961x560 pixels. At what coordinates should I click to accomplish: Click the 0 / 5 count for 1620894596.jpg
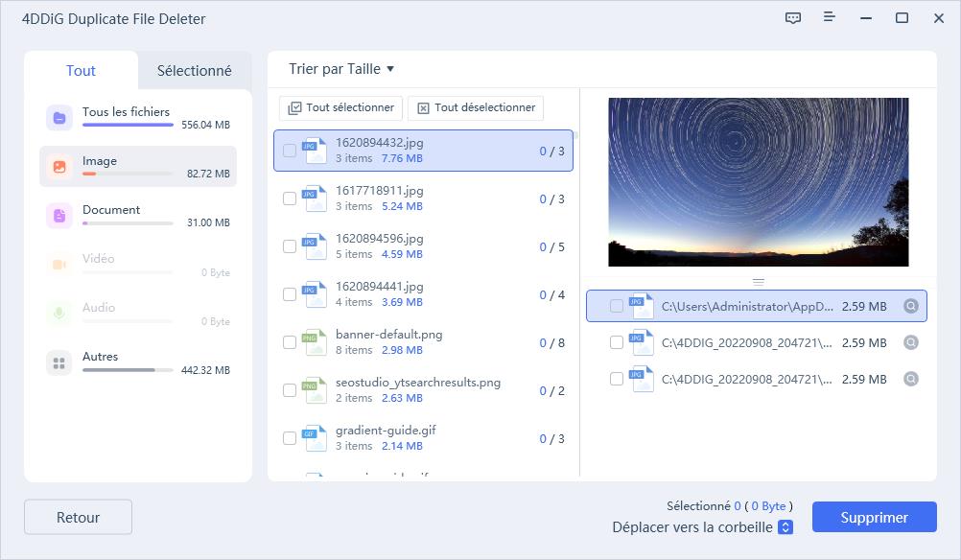(x=552, y=246)
